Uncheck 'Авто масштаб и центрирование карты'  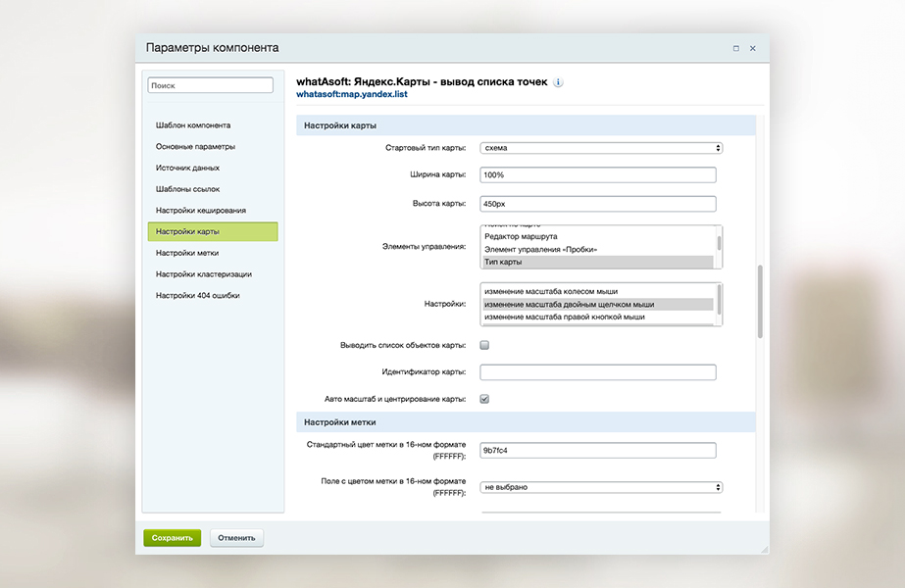[x=484, y=399]
